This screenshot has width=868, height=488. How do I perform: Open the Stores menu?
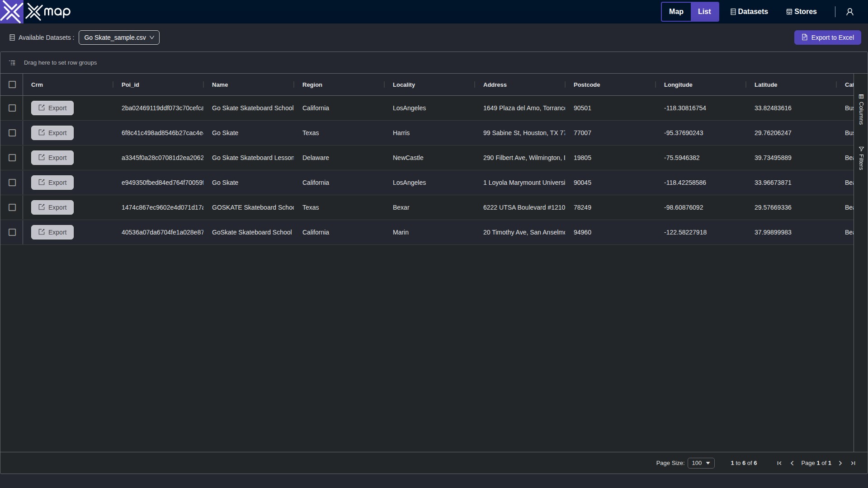pyautogui.click(x=802, y=12)
